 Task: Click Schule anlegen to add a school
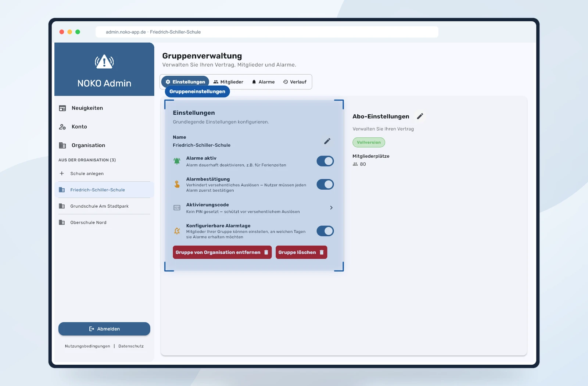pos(104,174)
